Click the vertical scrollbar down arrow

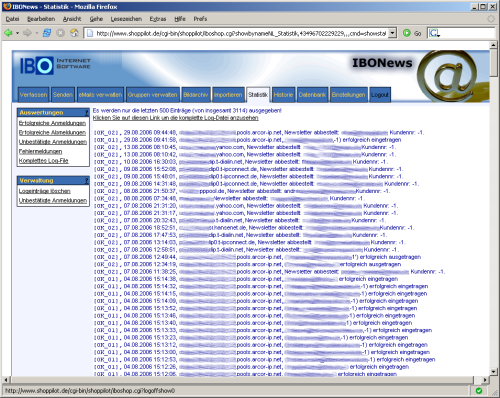click(494, 371)
